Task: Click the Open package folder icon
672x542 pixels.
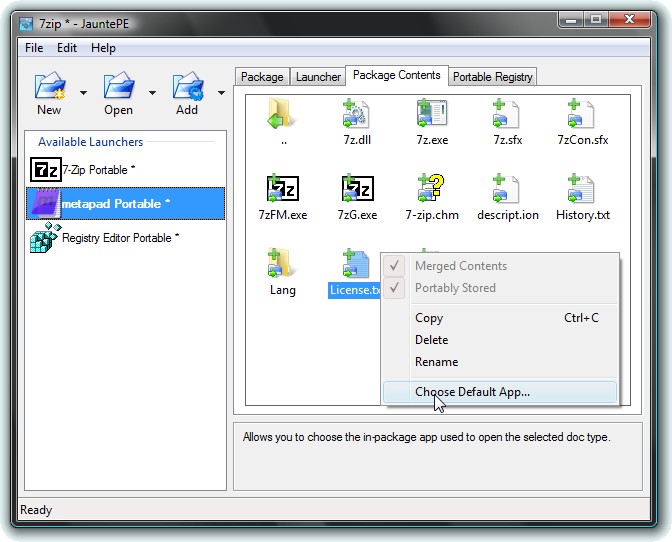Action: tap(119, 86)
